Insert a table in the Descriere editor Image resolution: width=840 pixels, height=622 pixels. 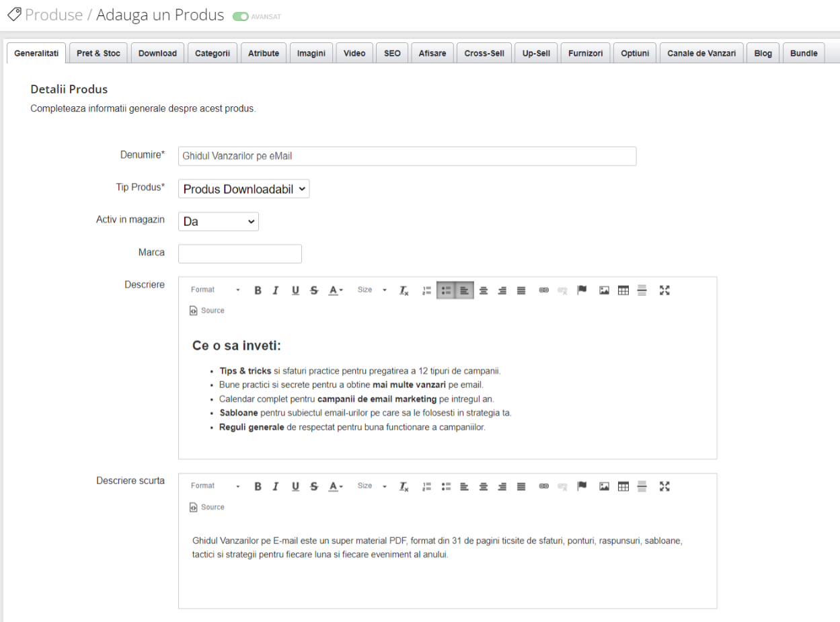click(623, 290)
